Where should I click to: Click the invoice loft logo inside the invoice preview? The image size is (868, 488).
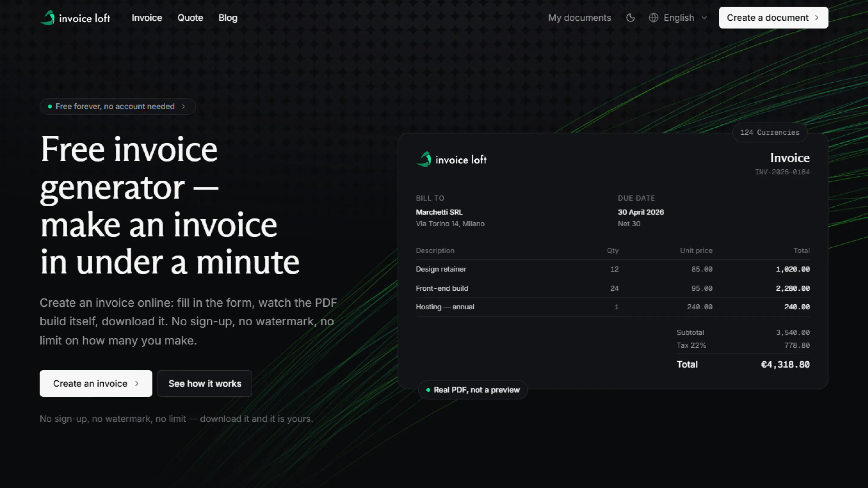click(x=451, y=159)
